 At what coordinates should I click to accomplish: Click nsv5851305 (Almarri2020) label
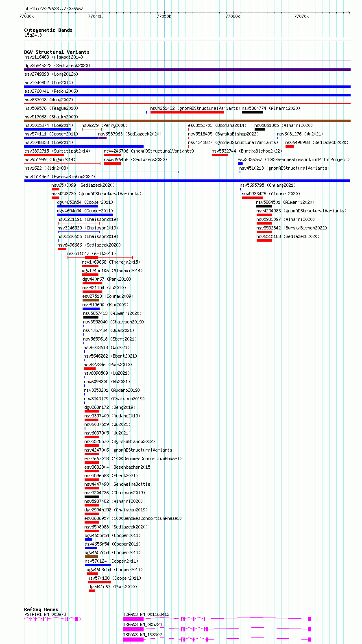[x=283, y=125]
